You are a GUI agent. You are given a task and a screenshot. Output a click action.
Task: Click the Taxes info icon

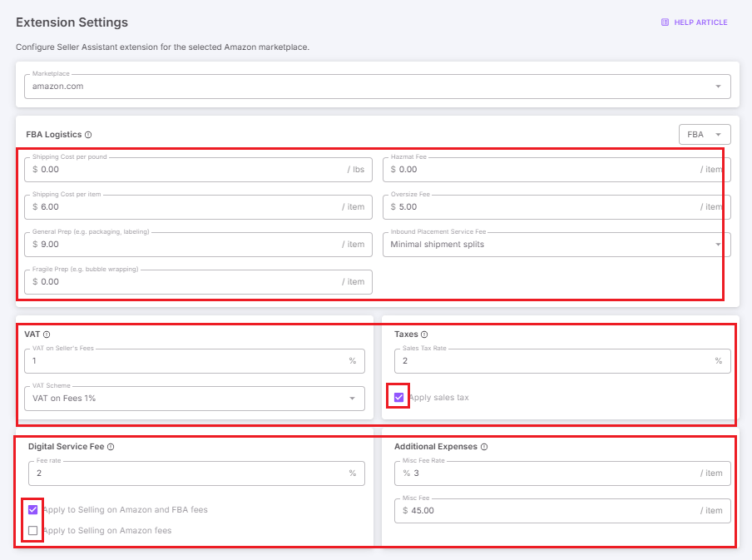[424, 335]
